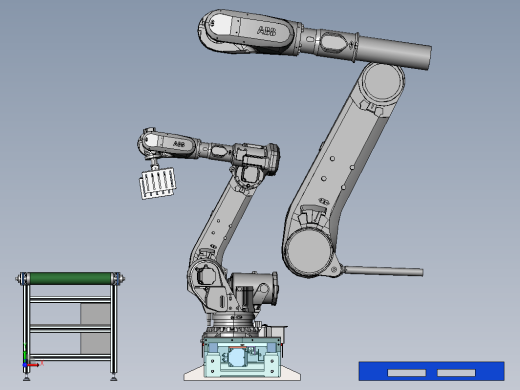Click the large robot's elbow joint disc
The height and width of the screenshot is (390, 520).
click(x=382, y=82)
